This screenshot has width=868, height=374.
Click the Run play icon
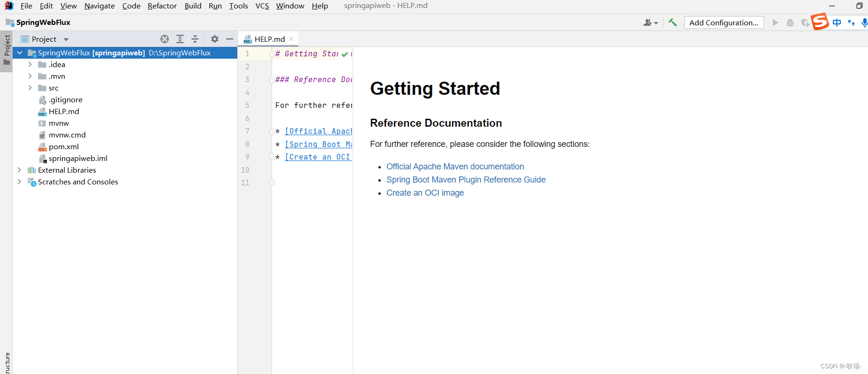pyautogui.click(x=775, y=23)
